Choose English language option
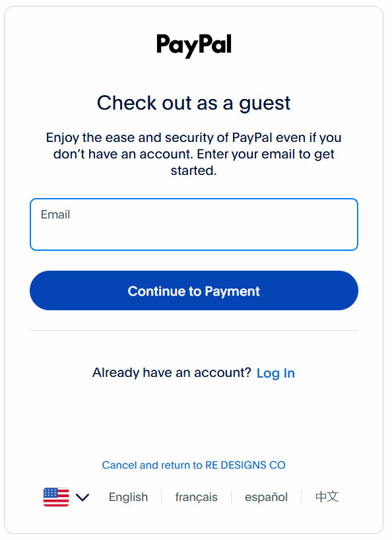Viewport: 392px width, 540px height. click(x=128, y=497)
